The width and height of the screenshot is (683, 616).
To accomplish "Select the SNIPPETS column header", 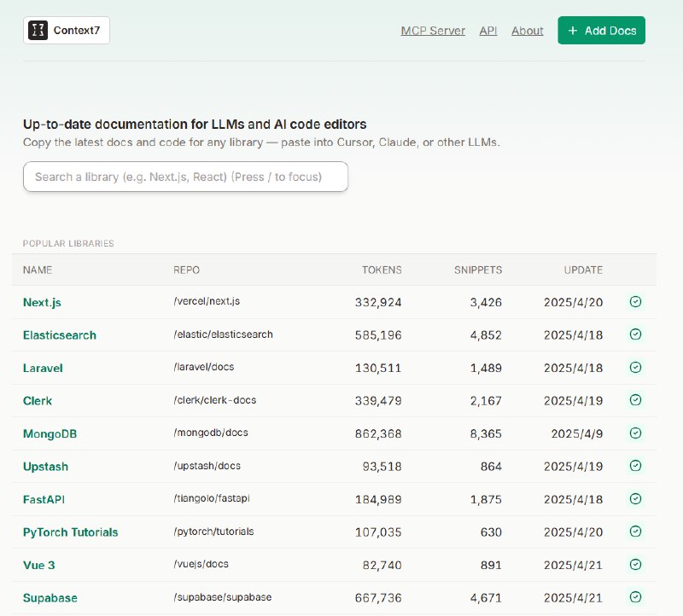I will pos(478,270).
